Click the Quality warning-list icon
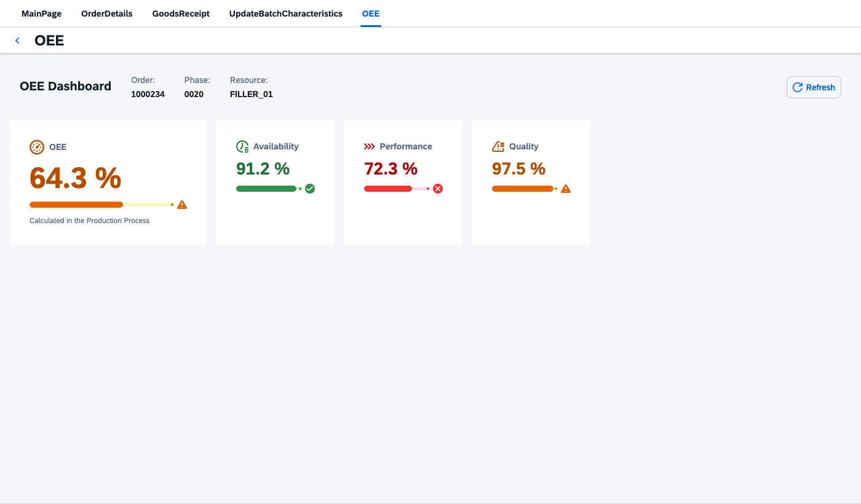 click(x=498, y=146)
